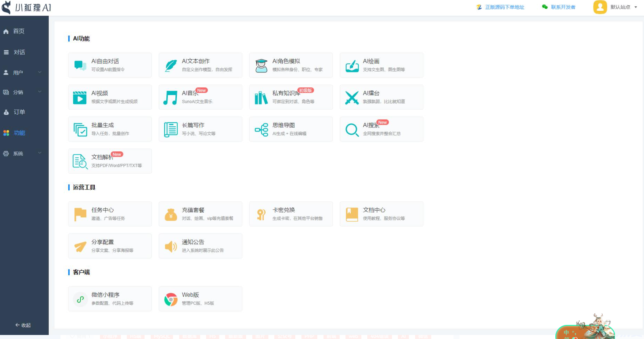Select the AI音乐 music note icon
The width and height of the screenshot is (644, 339).
[170, 97]
